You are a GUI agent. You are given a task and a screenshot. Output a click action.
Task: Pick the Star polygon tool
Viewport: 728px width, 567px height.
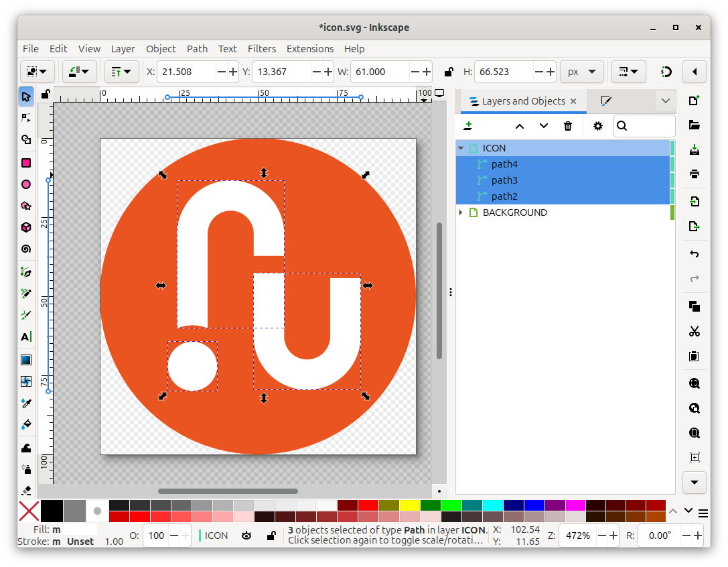click(26, 206)
